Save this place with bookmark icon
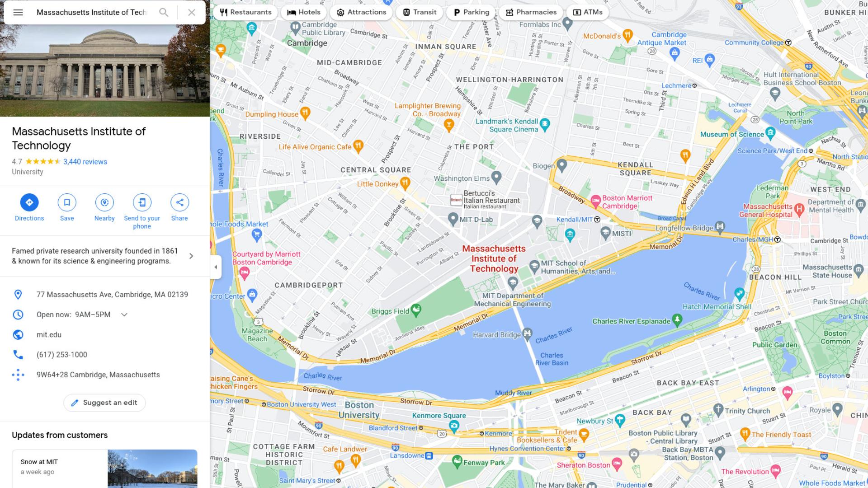The height and width of the screenshot is (488, 868). [67, 202]
